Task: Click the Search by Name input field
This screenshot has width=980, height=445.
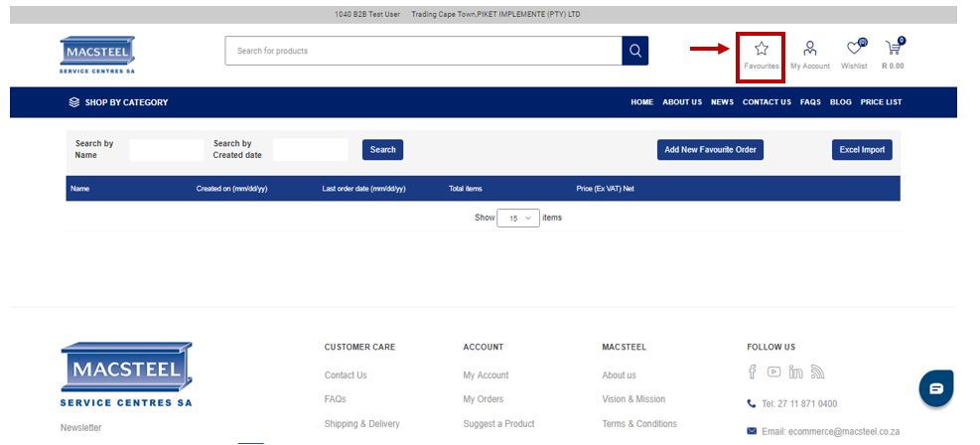Action: point(166,150)
